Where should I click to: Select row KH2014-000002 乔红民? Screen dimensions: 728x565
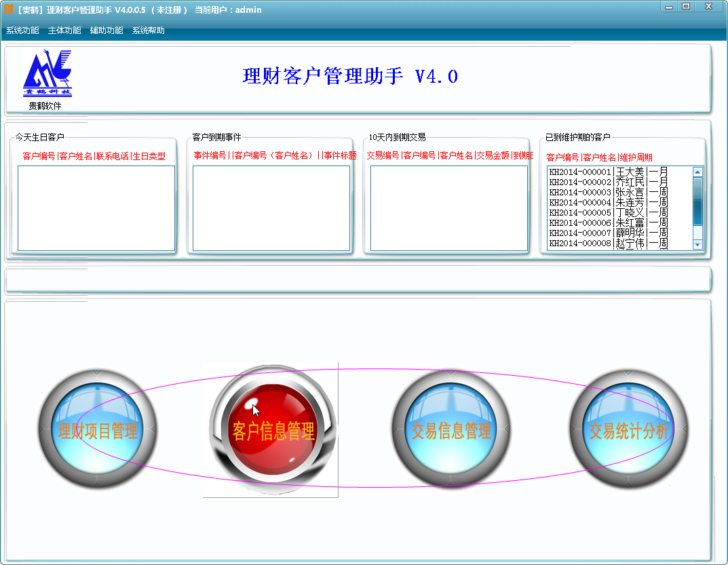tap(620, 182)
